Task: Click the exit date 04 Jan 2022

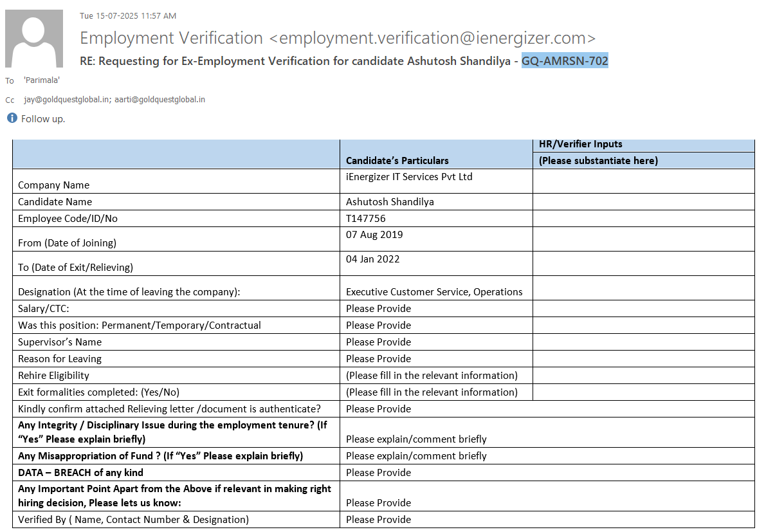Action: pos(372,259)
